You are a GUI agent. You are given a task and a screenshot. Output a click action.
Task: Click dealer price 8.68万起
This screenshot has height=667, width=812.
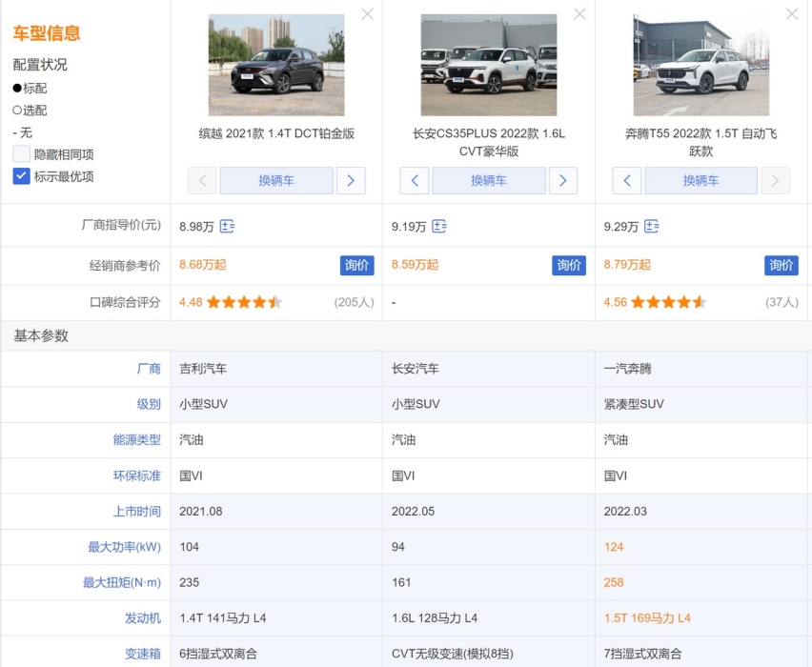(202, 265)
